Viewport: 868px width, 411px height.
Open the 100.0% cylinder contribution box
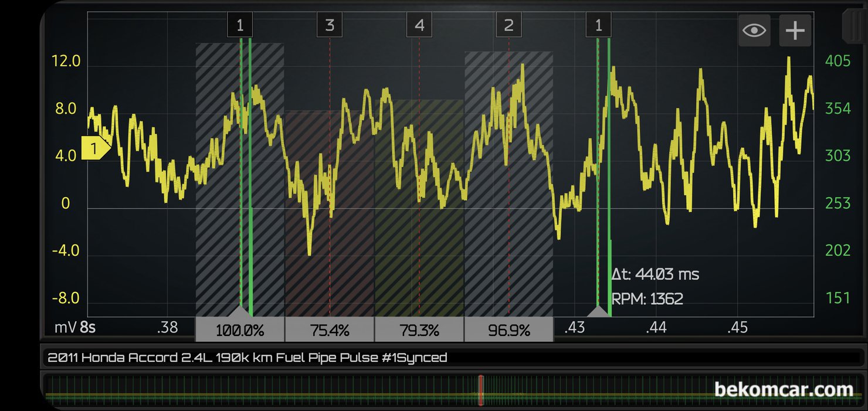[x=240, y=330]
